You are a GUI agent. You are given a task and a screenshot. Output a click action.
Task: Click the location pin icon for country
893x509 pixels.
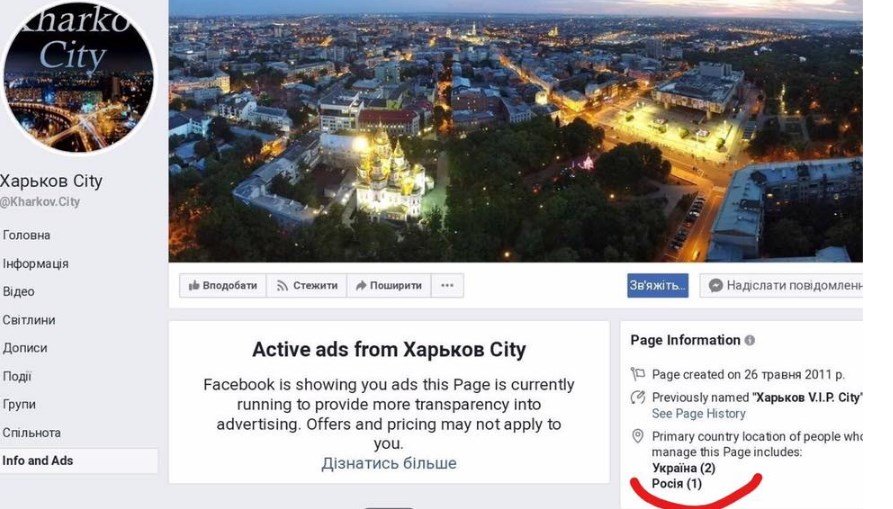point(638,437)
